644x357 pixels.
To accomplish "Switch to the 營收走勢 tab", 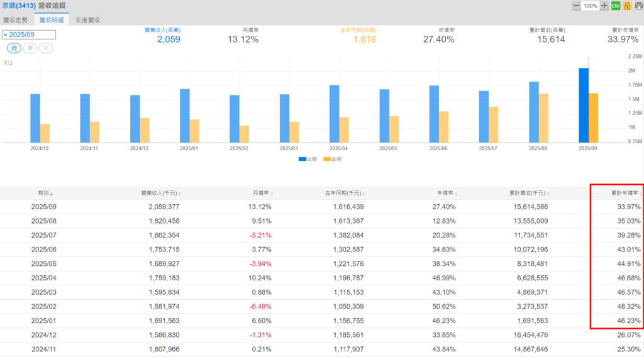I will pyautogui.click(x=16, y=19).
